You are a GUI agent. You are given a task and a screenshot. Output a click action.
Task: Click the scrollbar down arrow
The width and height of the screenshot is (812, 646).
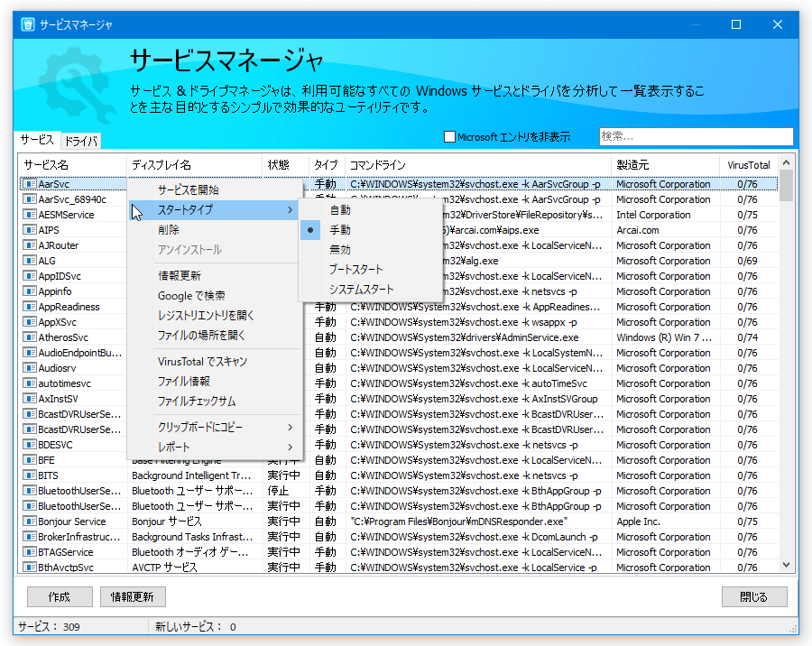click(786, 565)
